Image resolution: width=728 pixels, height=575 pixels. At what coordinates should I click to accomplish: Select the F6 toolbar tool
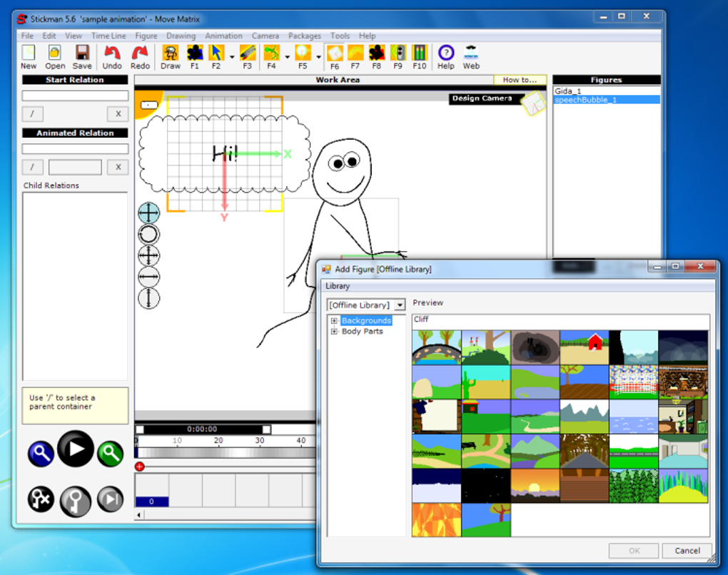pyautogui.click(x=334, y=57)
